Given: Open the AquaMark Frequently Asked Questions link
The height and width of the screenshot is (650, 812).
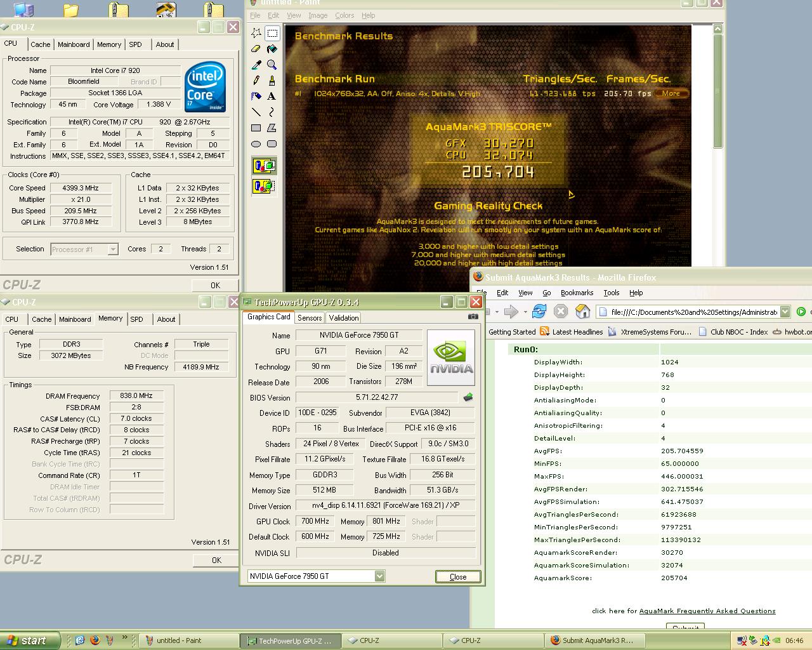Looking at the screenshot, I should [x=707, y=611].
